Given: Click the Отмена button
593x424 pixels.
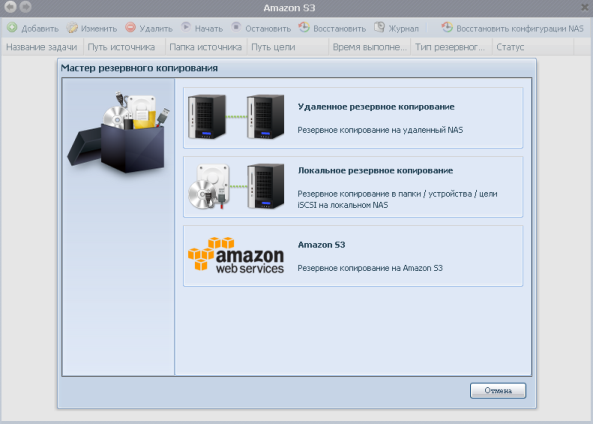Looking at the screenshot, I should tap(498, 391).
